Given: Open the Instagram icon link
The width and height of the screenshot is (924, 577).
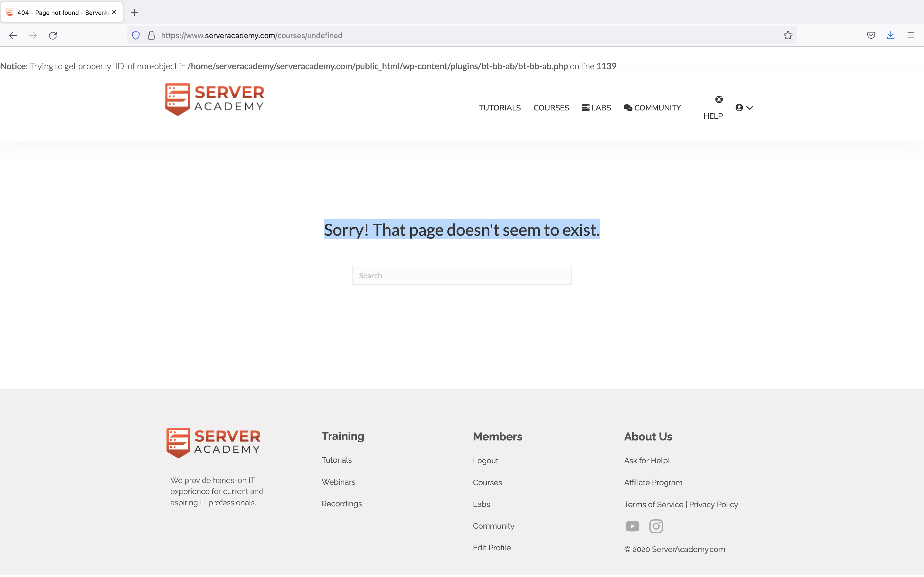Looking at the screenshot, I should point(656,526).
